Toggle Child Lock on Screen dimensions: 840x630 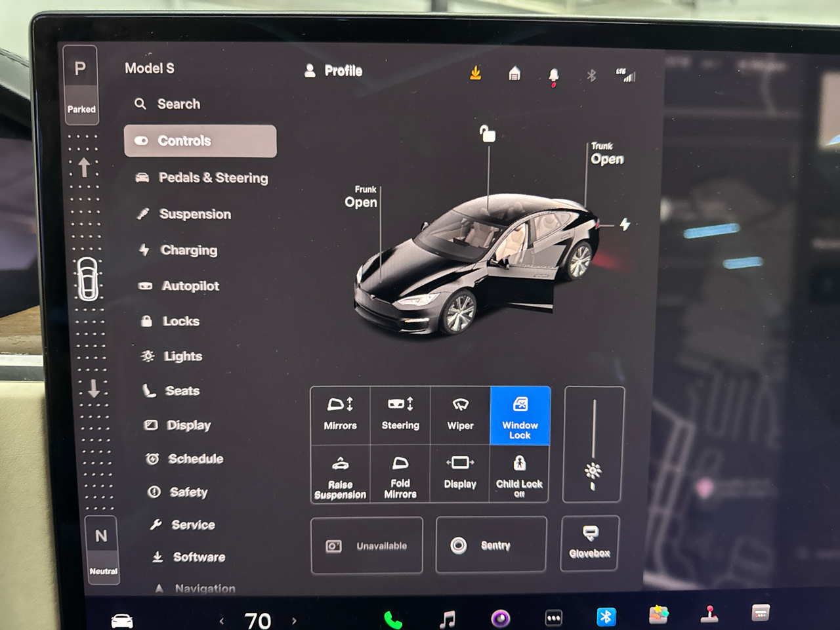[519, 474]
